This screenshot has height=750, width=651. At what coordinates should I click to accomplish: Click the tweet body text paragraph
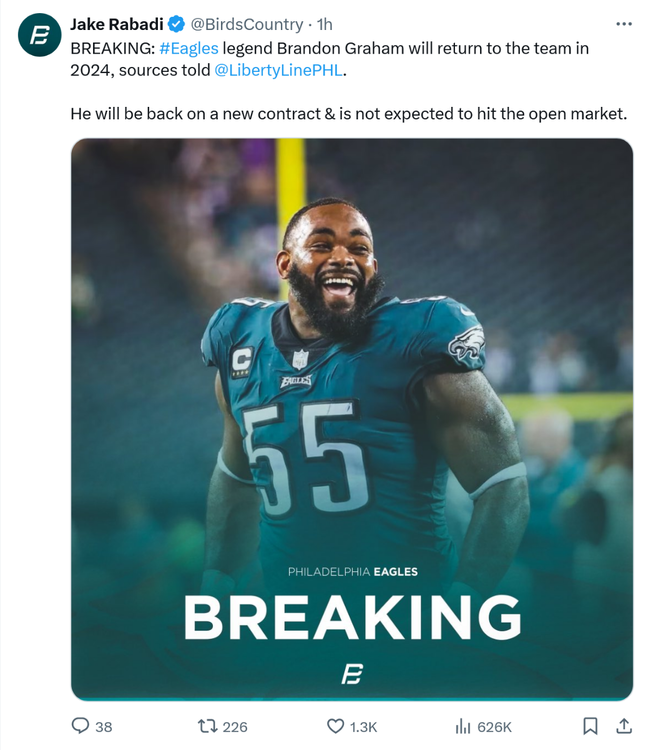[x=349, y=81]
